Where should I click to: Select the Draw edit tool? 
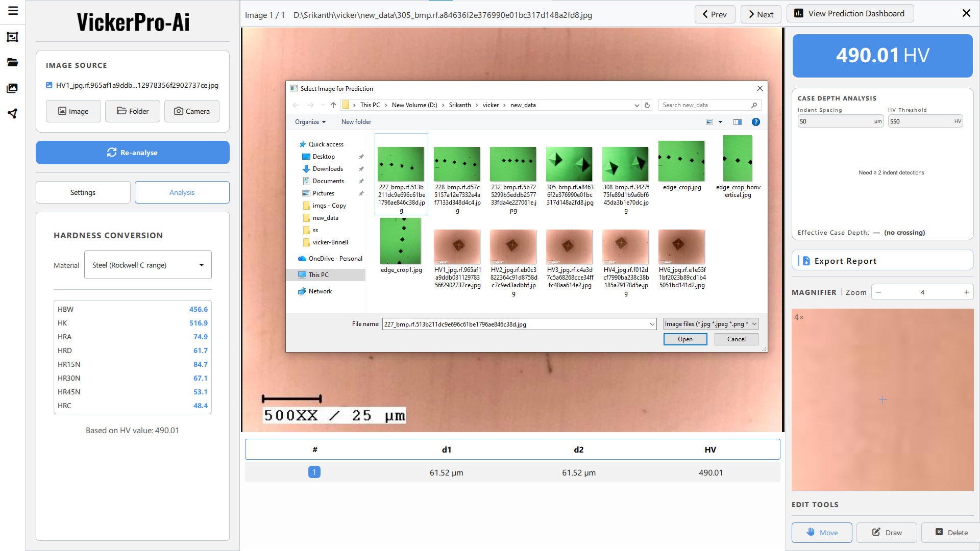[887, 533]
